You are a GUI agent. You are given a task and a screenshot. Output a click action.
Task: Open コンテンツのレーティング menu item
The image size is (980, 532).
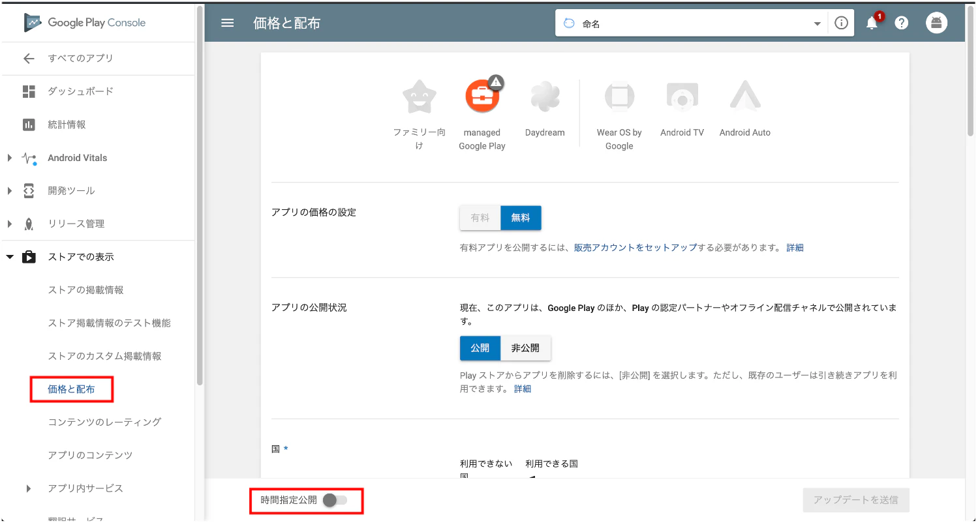(x=104, y=422)
